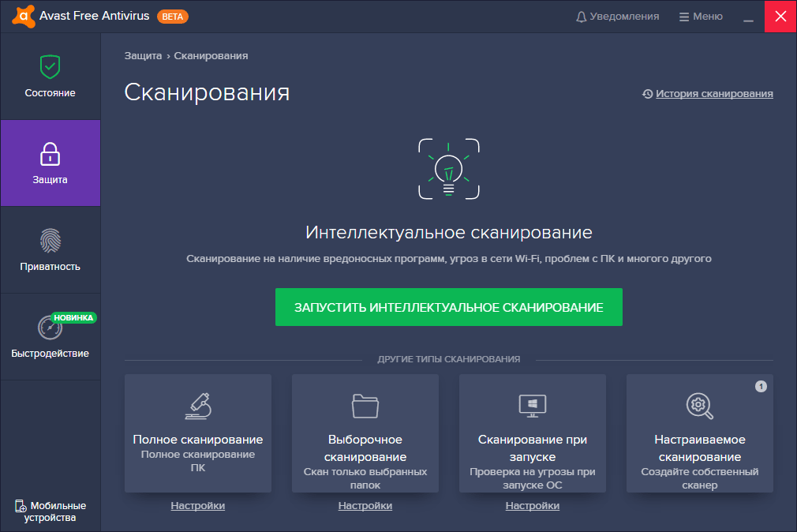Open Настройки under Полное сканирование
Image resolution: width=797 pixels, height=532 pixels.
(x=198, y=505)
